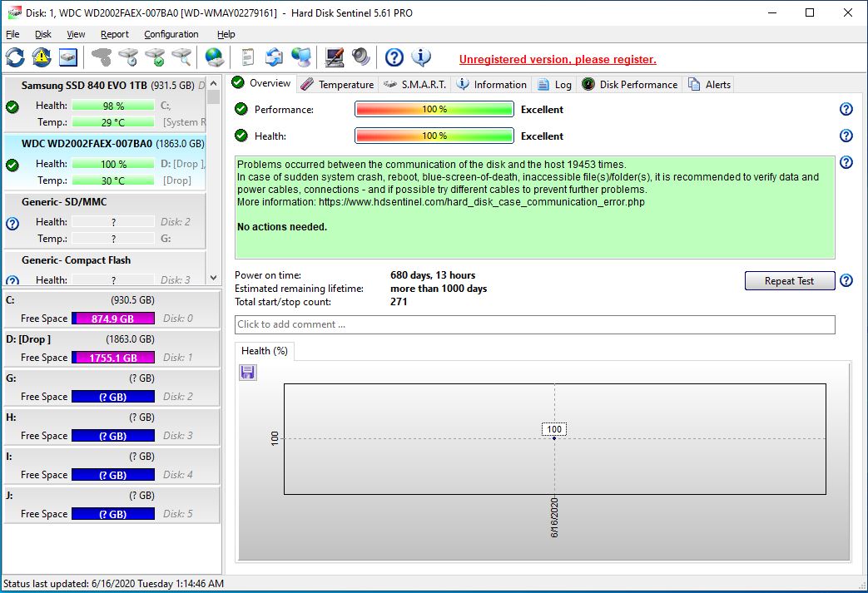The height and width of the screenshot is (593, 868).
Task: Switch to the Alerts tab
Action: [710, 85]
